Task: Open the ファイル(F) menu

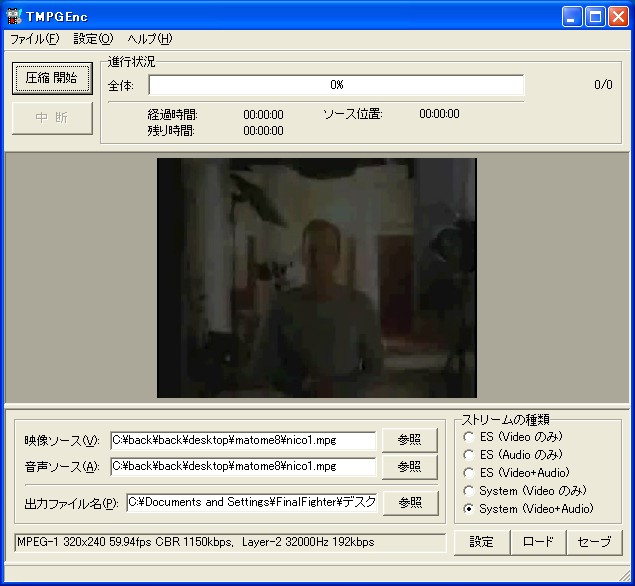Action: pyautogui.click(x=34, y=39)
